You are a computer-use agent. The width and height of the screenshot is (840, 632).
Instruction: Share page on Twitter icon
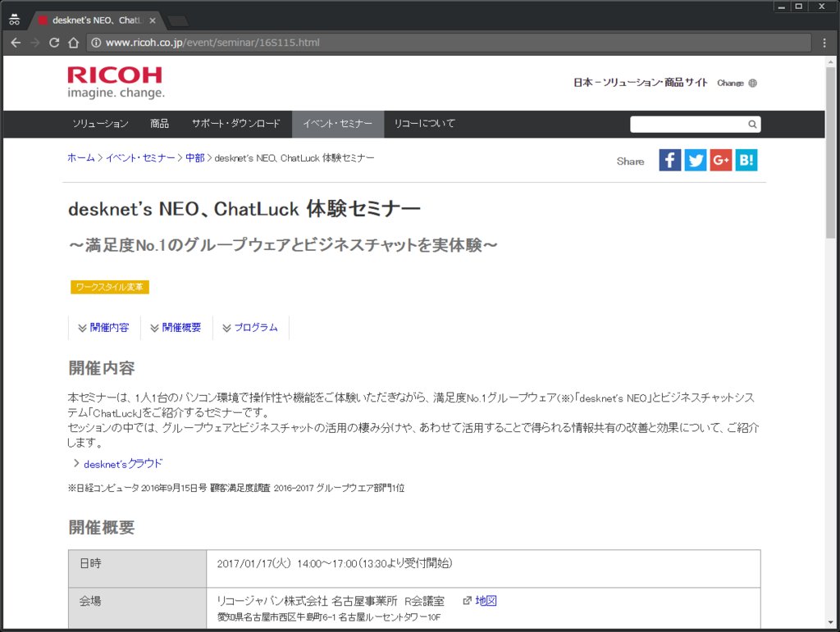point(696,160)
